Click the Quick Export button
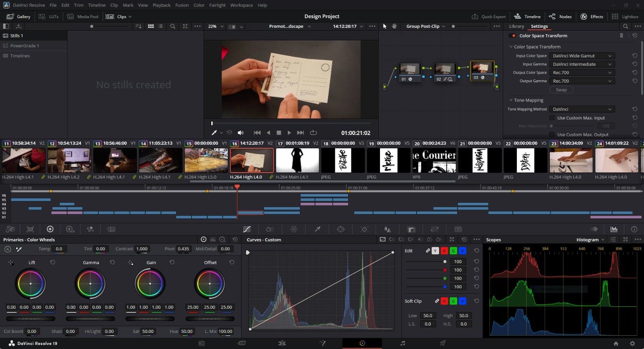The width and height of the screenshot is (644, 349). (x=489, y=17)
